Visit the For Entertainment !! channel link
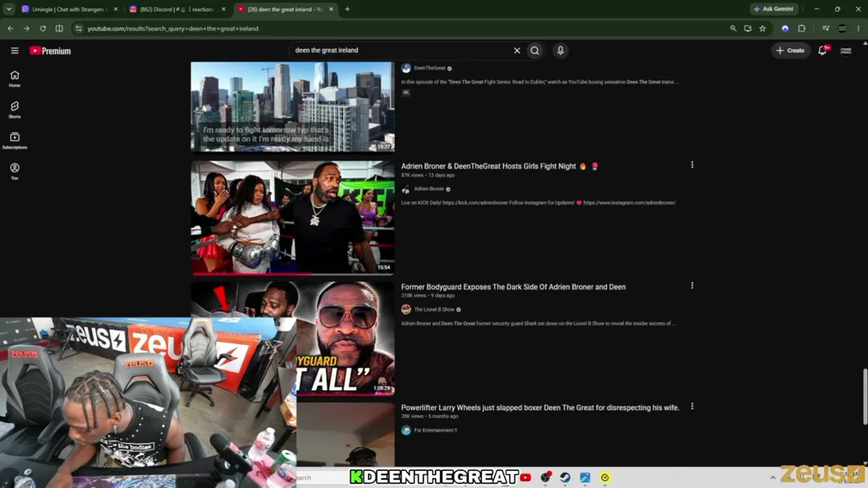Screen dimensions: 868x488 (435, 430)
